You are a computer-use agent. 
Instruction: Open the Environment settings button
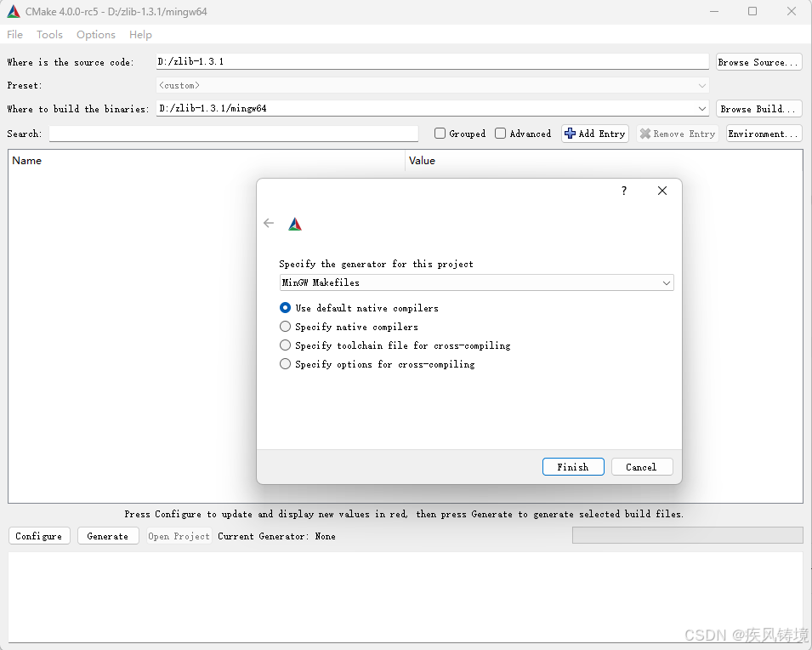764,134
